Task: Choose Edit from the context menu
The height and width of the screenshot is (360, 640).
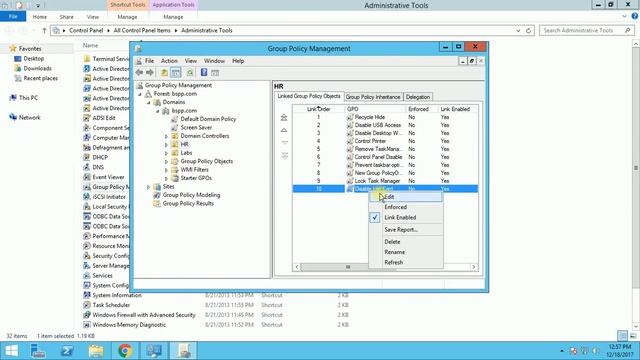Action: pos(406,197)
